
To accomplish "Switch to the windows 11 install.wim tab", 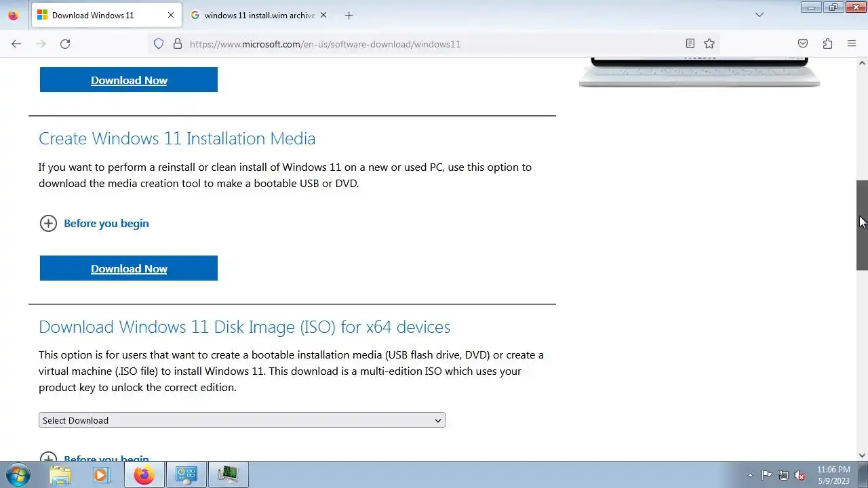I will click(x=259, y=15).
